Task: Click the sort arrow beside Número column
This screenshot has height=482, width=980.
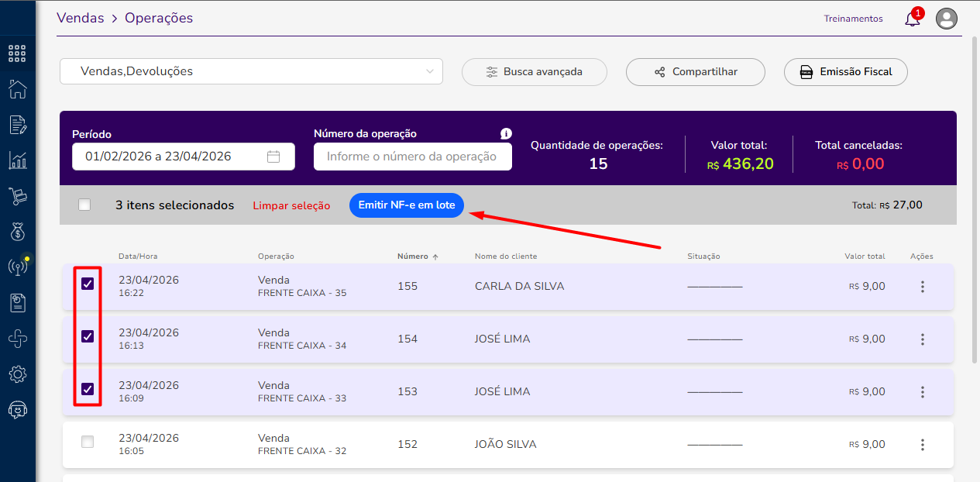Action: pyautogui.click(x=435, y=256)
